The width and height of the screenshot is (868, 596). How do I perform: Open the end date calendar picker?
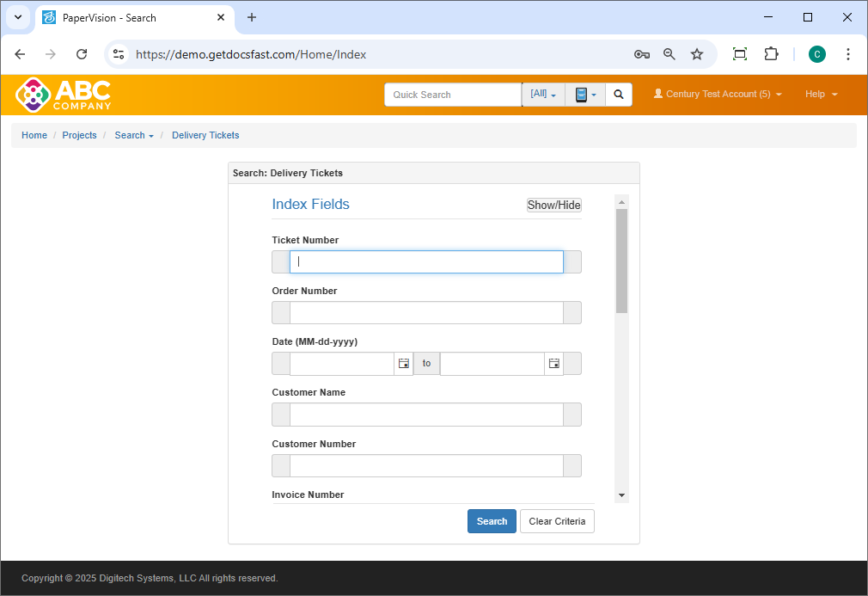tap(553, 364)
